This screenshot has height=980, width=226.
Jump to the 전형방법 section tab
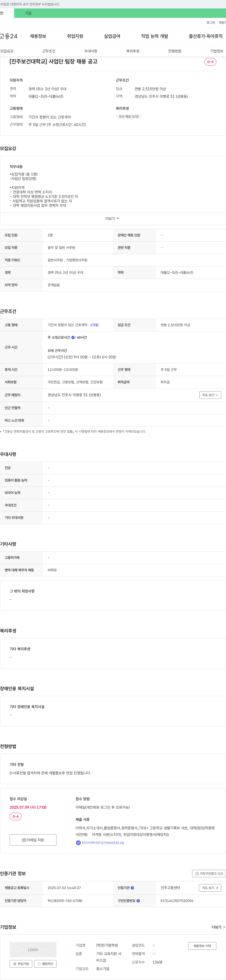174,51
